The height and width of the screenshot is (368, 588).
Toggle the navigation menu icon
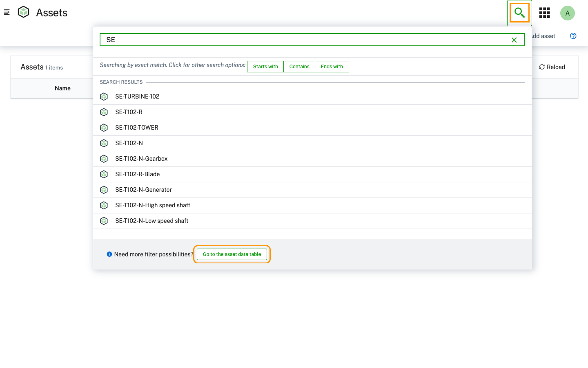pos(7,12)
